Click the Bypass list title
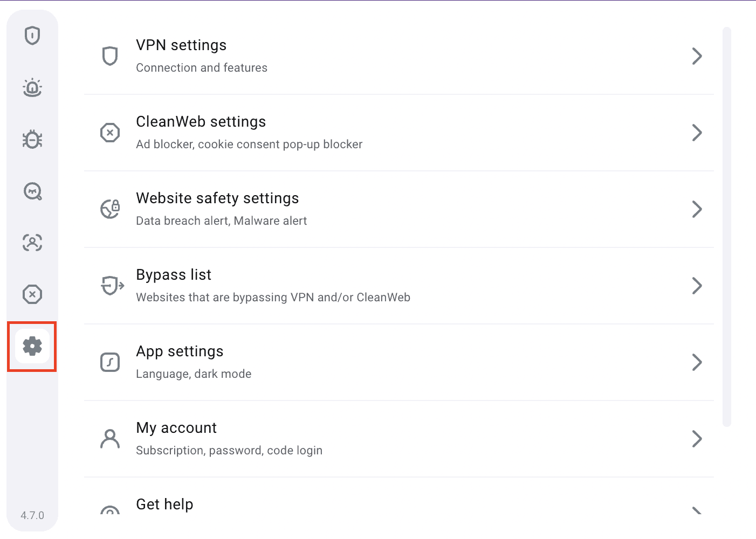Image resolution: width=756 pixels, height=539 pixels. coord(174,275)
